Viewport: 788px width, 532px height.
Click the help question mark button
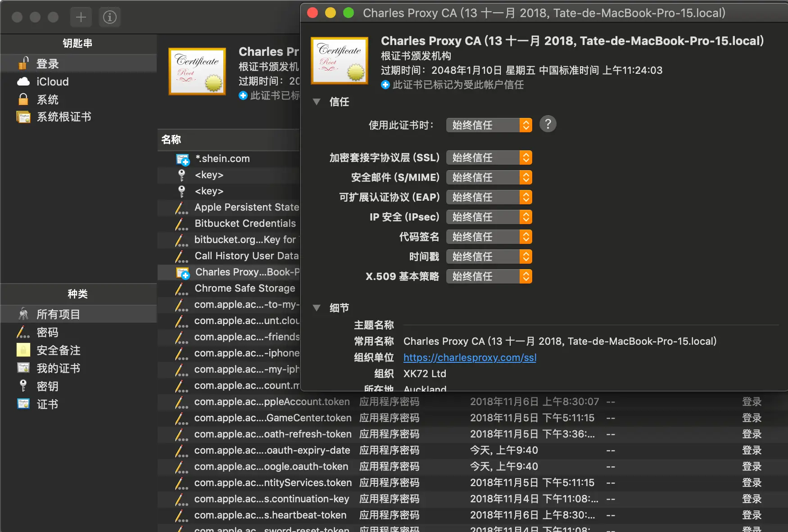point(548,124)
